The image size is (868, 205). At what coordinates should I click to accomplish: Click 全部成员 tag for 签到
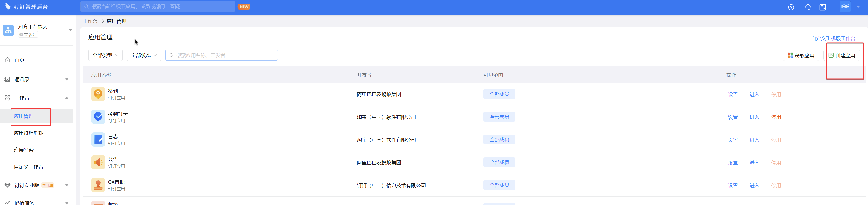click(499, 94)
